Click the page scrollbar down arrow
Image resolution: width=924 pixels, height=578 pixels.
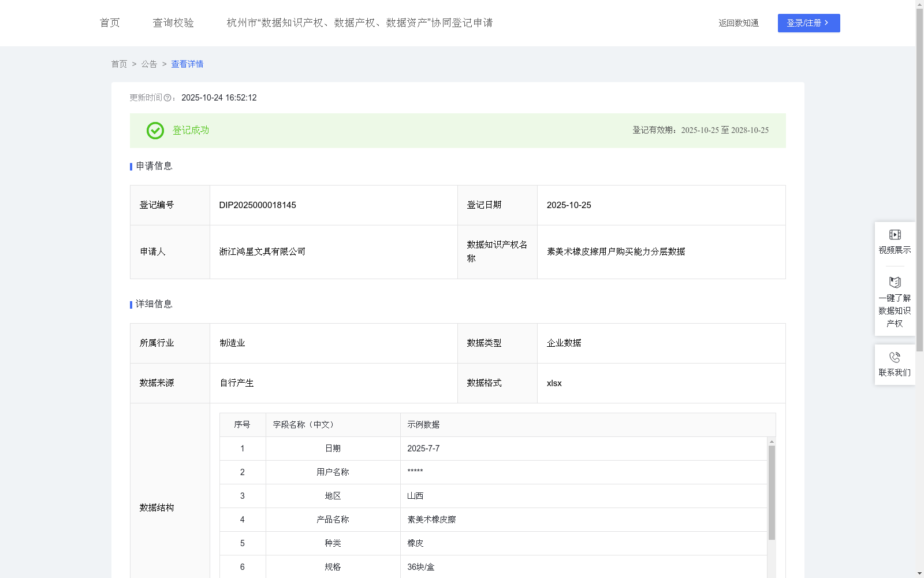919,573
